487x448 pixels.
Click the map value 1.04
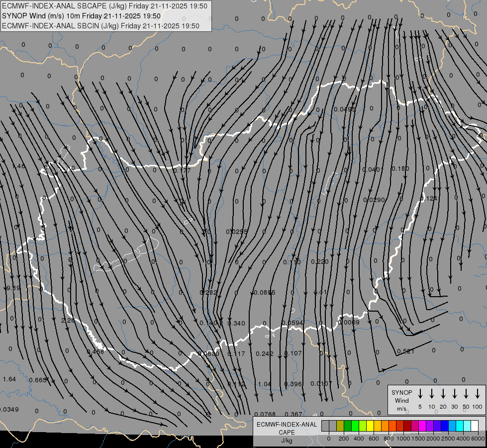pyautogui.click(x=265, y=384)
